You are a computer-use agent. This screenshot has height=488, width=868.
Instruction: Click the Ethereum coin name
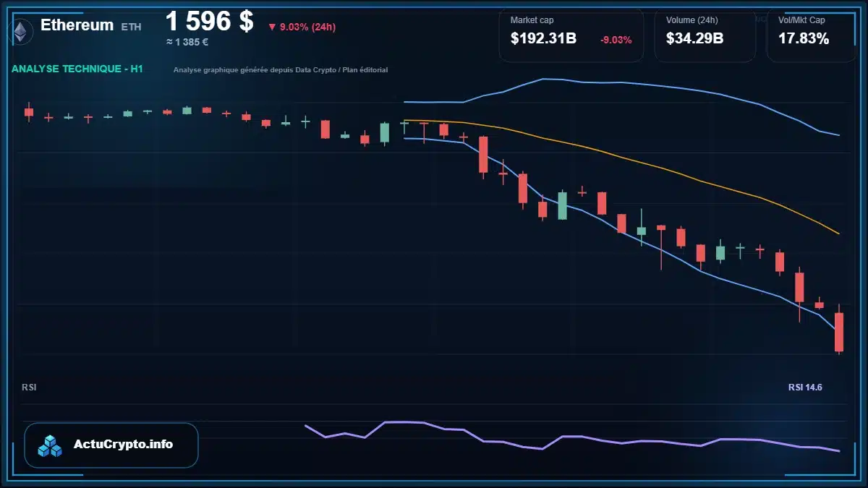point(77,25)
